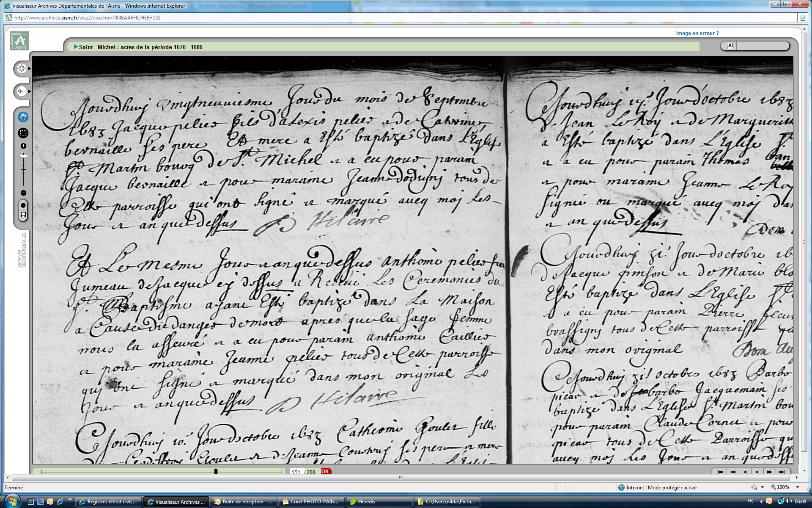Switch to Heredis in the taskbar

(366, 502)
